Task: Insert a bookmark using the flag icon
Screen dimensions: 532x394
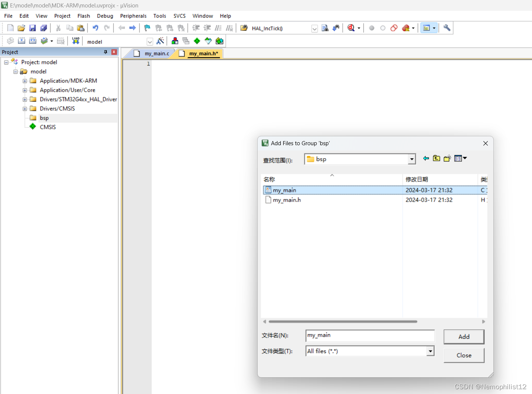Action: tap(147, 28)
